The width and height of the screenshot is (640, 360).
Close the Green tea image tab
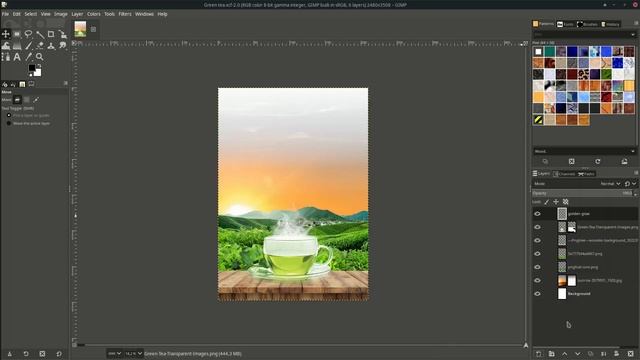pyautogui.click(x=93, y=29)
